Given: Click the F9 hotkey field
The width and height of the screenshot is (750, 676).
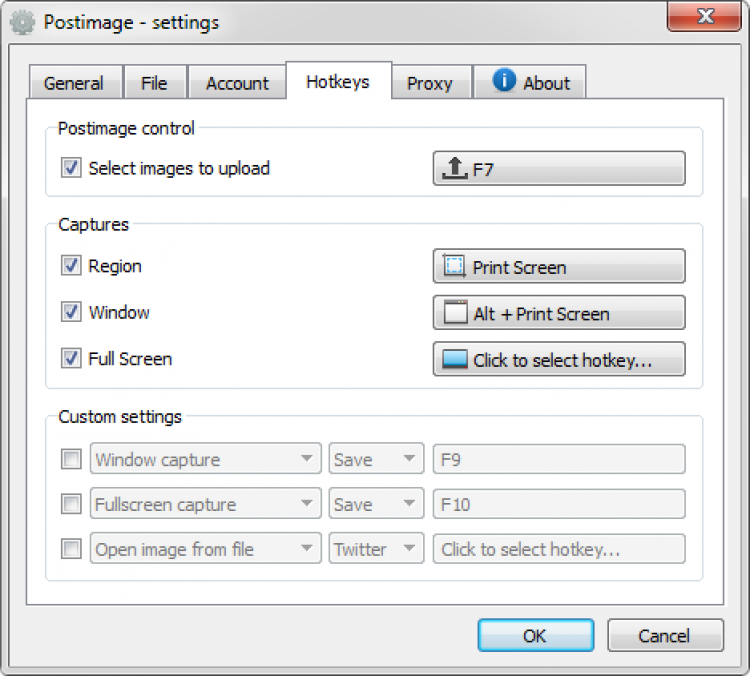Looking at the screenshot, I should tap(558, 460).
